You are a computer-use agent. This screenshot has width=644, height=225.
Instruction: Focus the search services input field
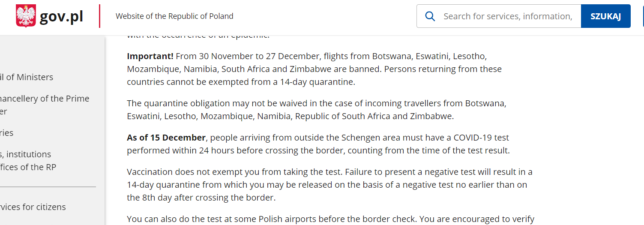[507, 16]
